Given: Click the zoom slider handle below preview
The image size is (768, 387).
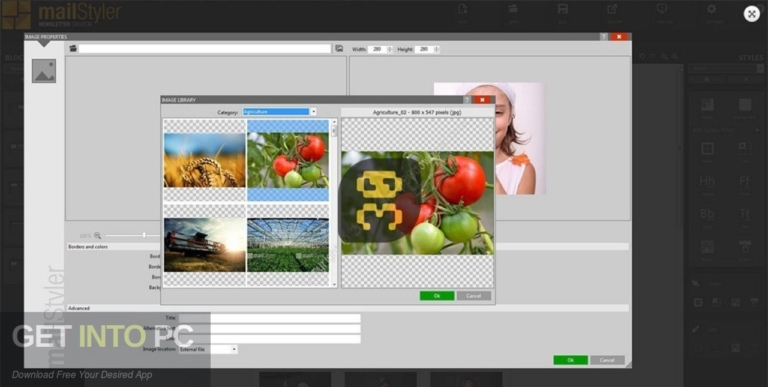Looking at the screenshot, I should [144, 236].
